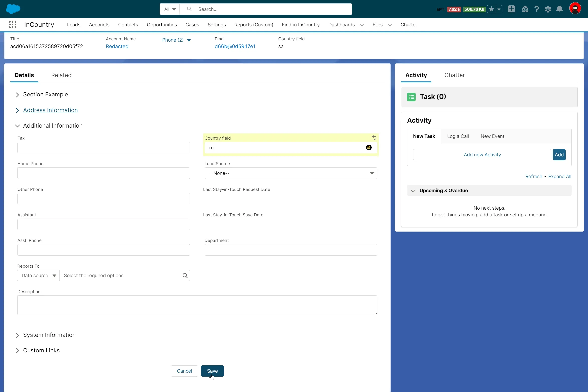
Task: Open the App Launcher grid icon
Action: (12, 25)
